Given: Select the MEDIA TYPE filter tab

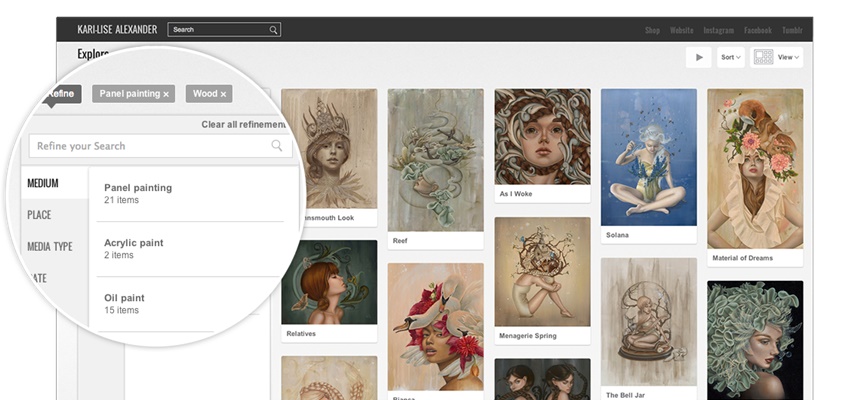Looking at the screenshot, I should (50, 246).
